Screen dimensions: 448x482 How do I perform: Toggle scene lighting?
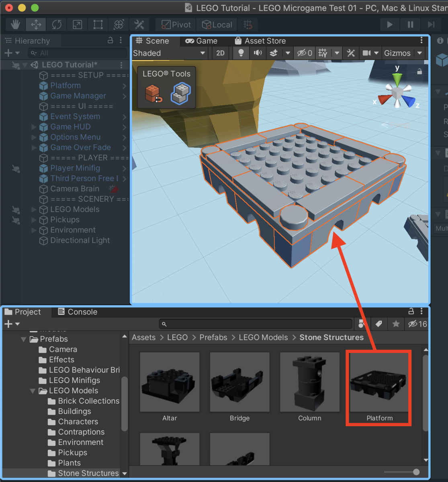(241, 53)
